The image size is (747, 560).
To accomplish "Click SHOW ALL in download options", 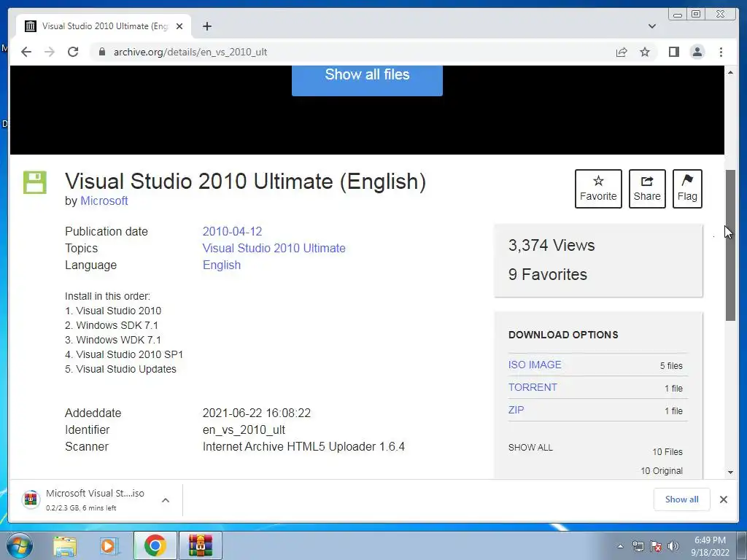I will click(530, 448).
